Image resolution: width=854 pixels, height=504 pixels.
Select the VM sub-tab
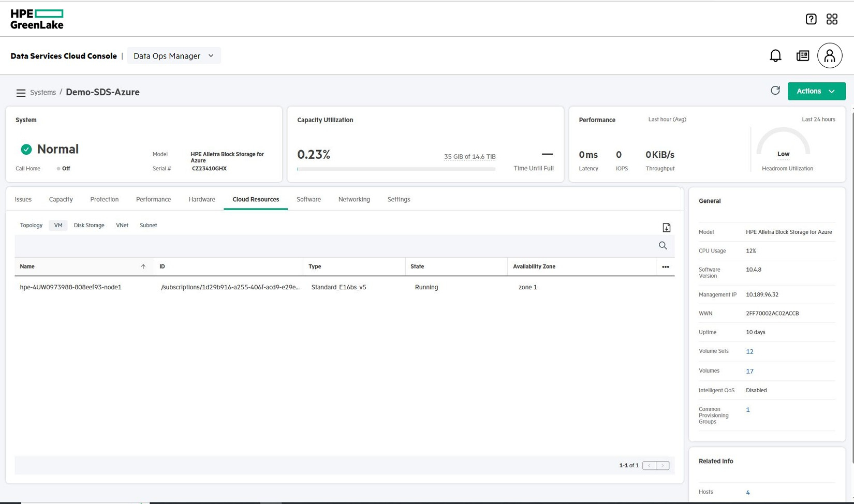(58, 225)
